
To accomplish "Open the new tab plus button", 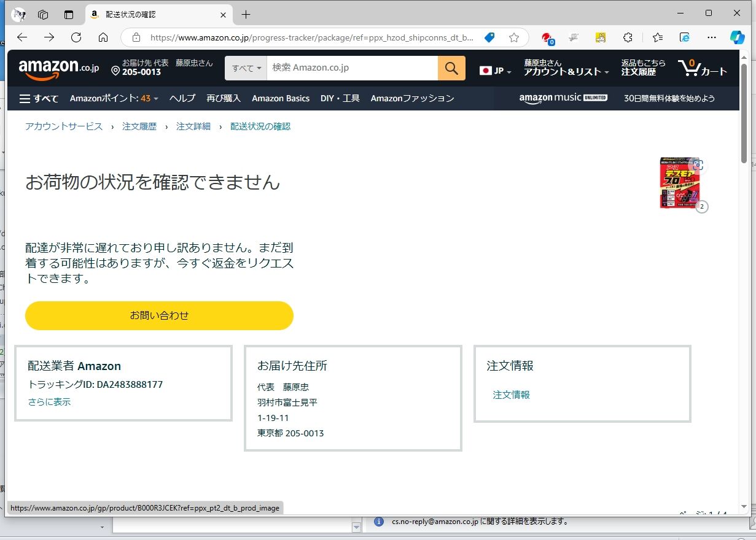I will [246, 14].
